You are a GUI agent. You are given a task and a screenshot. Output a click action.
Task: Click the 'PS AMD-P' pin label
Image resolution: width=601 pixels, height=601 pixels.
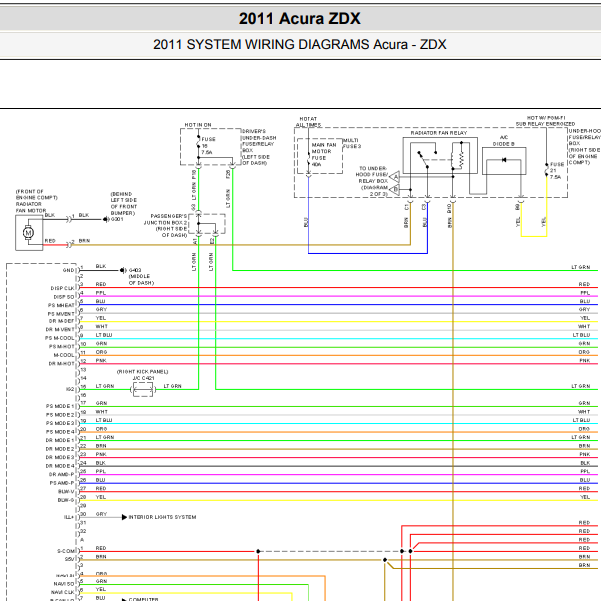coord(62,483)
